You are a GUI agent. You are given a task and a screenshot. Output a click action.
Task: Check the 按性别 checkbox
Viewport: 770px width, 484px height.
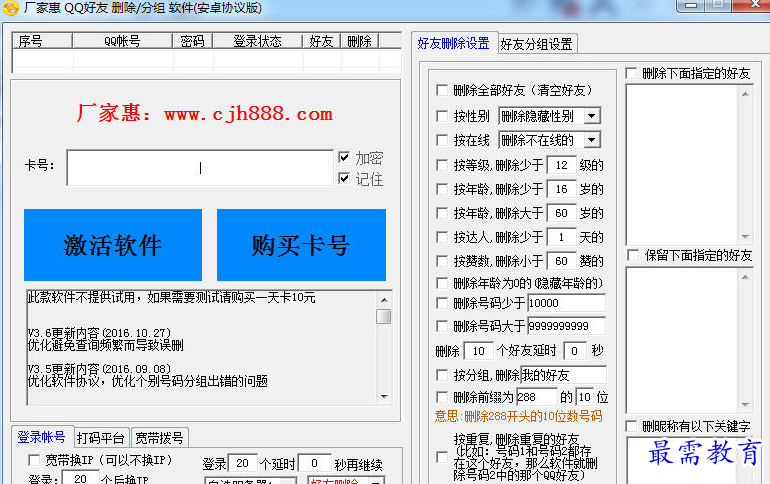tap(442, 116)
